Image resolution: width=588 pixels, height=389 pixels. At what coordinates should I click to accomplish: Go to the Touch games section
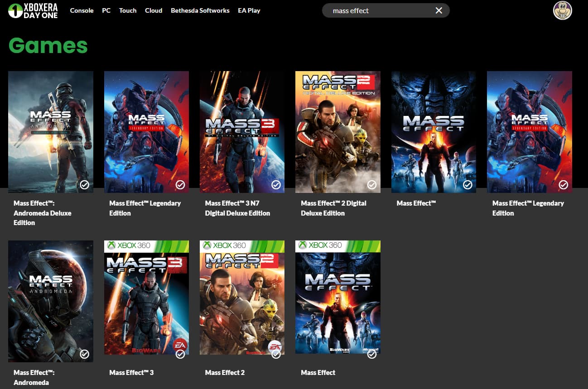tap(128, 10)
